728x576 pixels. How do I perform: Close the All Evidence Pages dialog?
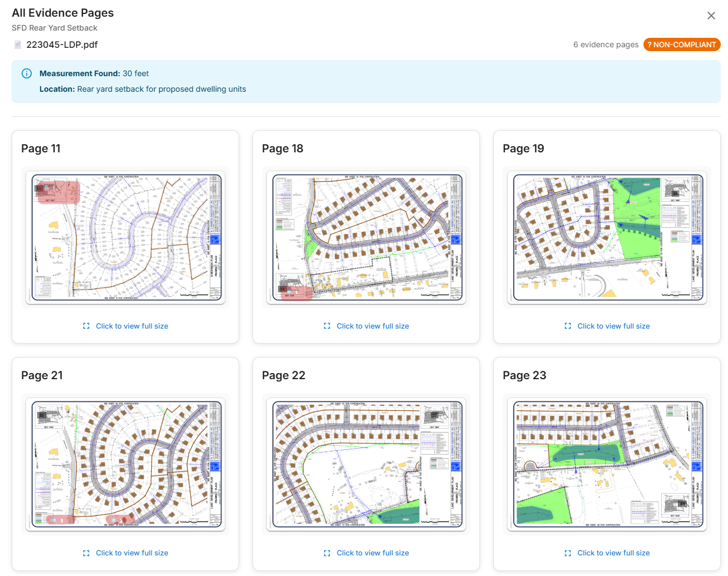(x=711, y=16)
